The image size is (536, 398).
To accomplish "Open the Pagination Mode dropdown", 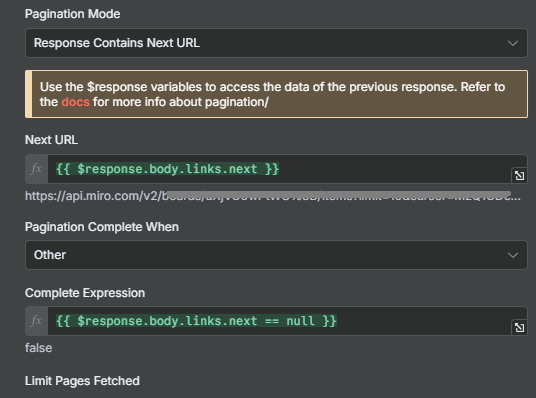I will pos(276,43).
